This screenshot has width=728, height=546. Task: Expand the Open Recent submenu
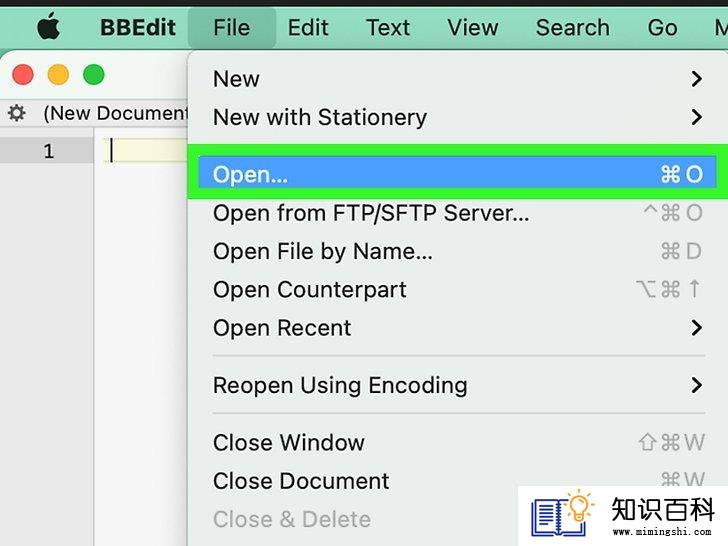[x=696, y=328]
